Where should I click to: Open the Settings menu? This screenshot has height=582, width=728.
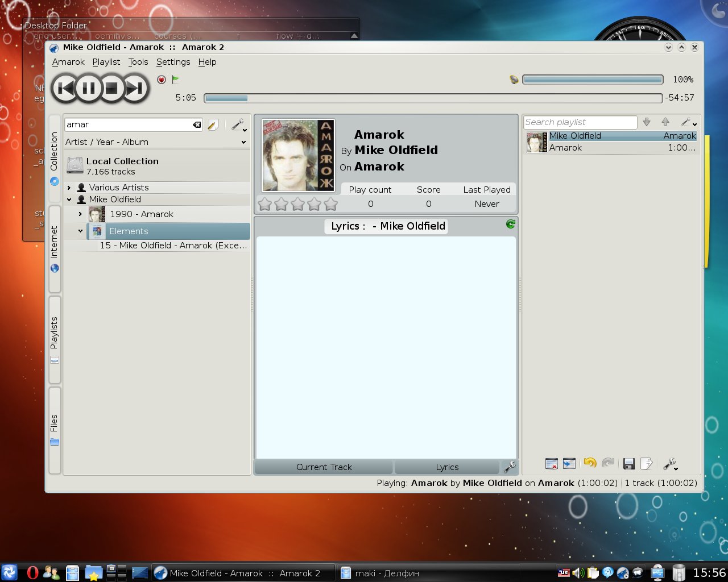coord(173,62)
